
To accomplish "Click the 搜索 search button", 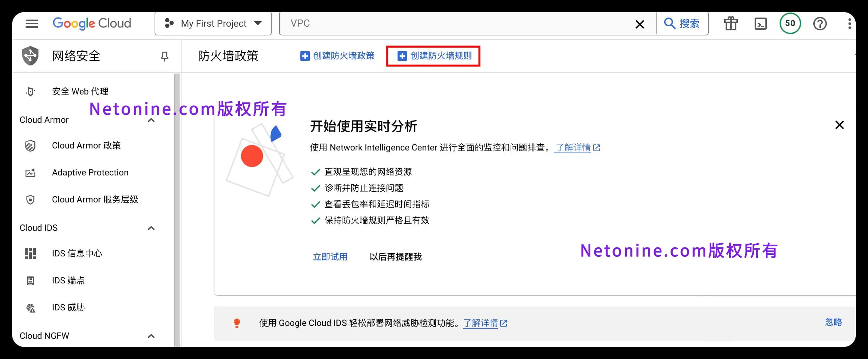I will pyautogui.click(x=682, y=24).
